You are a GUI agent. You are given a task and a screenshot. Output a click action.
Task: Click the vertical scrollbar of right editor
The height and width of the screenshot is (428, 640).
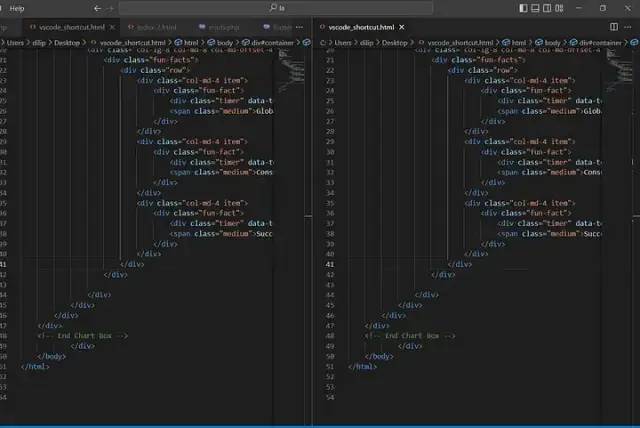coord(636,236)
